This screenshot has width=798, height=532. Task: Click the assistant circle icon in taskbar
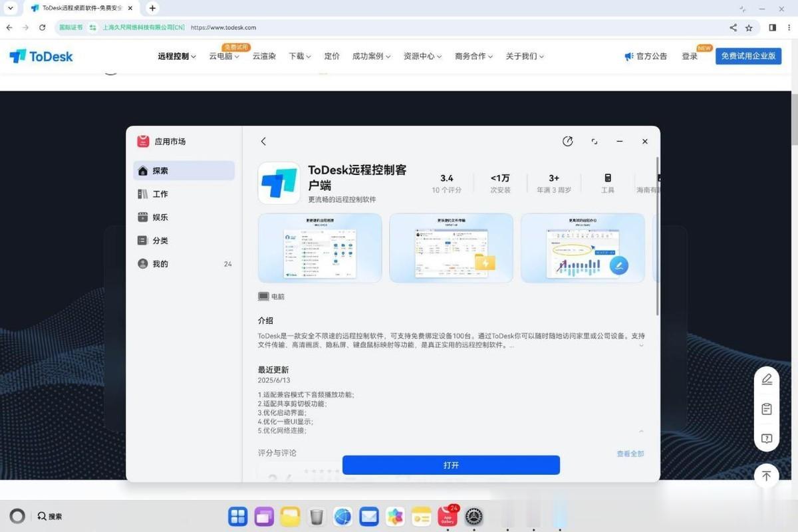point(17,516)
